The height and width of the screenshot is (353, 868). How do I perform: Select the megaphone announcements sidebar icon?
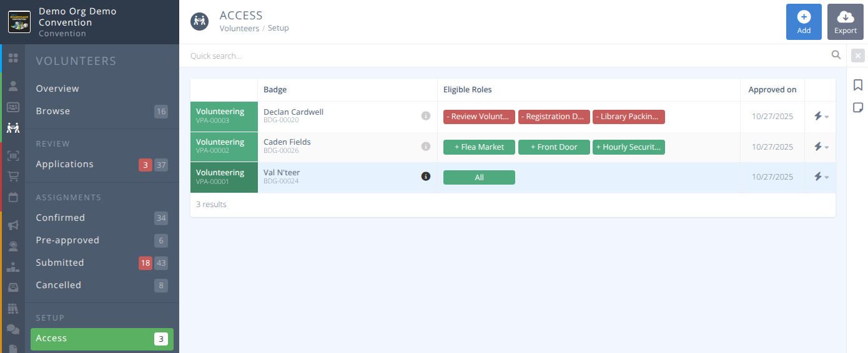(x=13, y=225)
